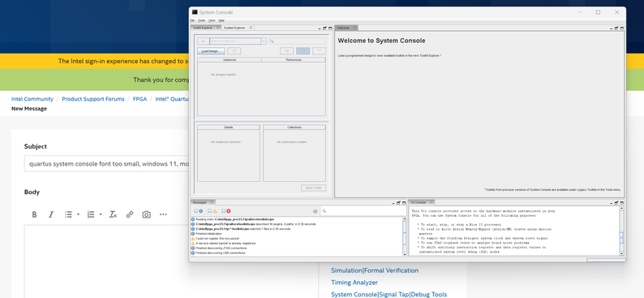The image size is (644, 298).
Task: Open the File menu in System Console
Action: tap(192, 20)
